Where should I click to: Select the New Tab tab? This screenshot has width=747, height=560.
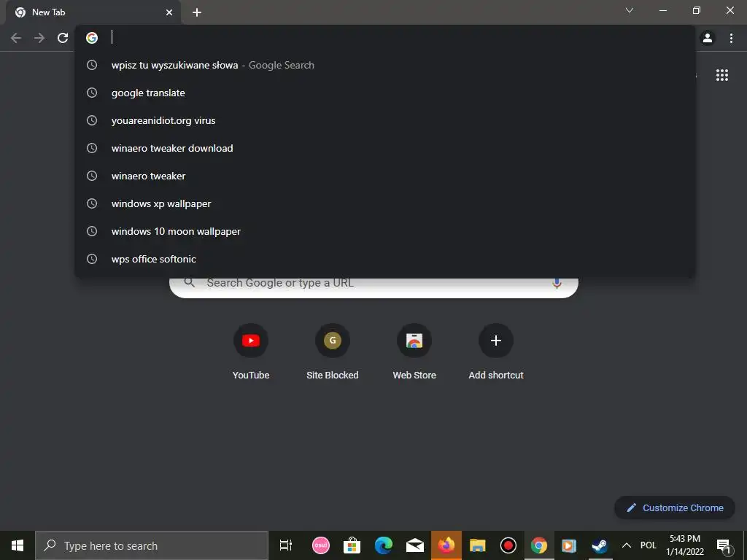pos(93,12)
